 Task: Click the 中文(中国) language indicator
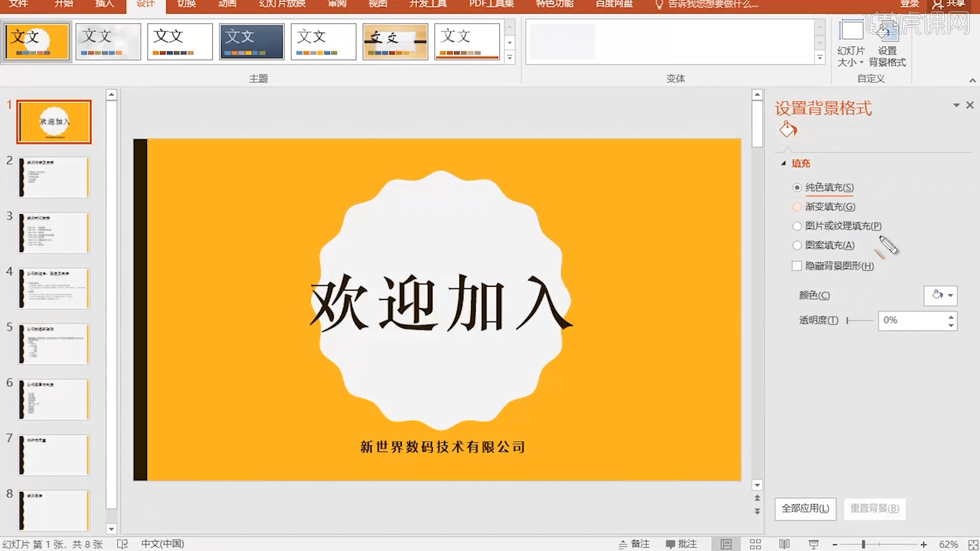pos(162,544)
